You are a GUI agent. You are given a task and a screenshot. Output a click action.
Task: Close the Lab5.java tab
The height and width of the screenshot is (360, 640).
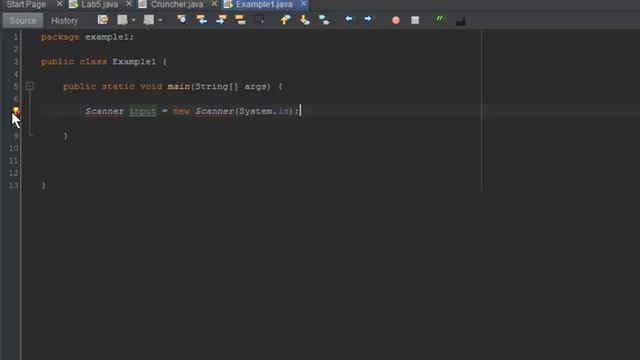pyautogui.click(x=129, y=4)
